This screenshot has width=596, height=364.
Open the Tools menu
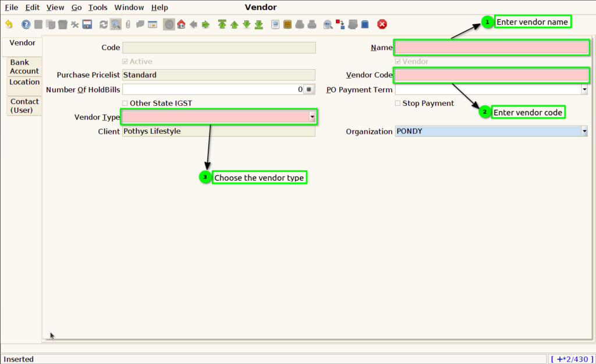click(98, 7)
